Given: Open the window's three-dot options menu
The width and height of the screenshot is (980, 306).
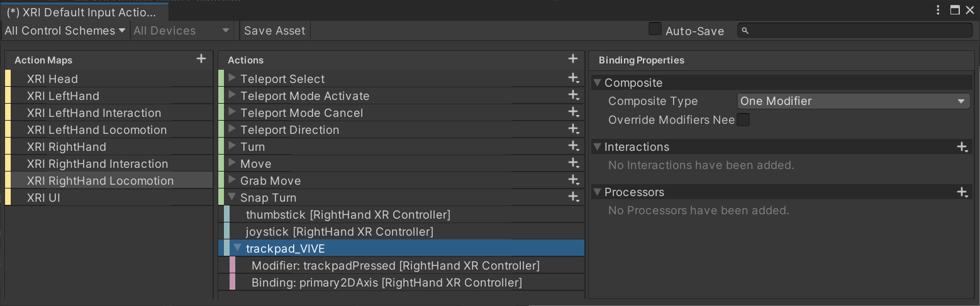Looking at the screenshot, I should click(x=938, y=10).
